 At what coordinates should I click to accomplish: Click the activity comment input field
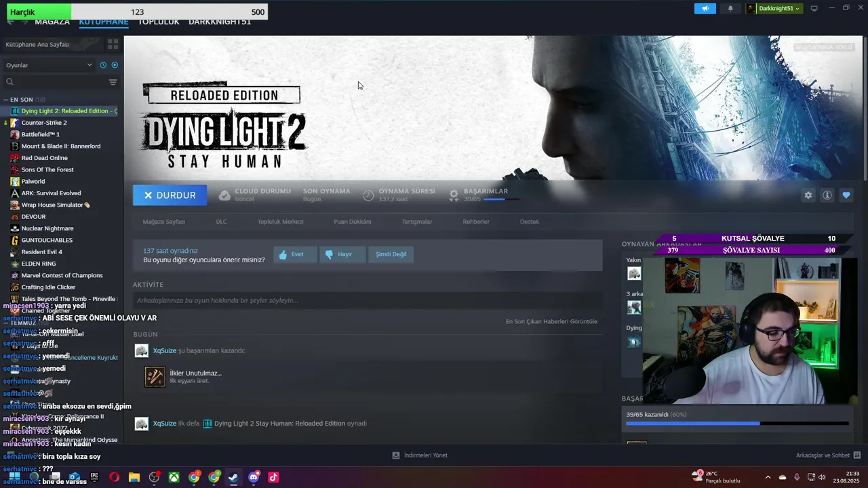pyautogui.click(x=368, y=300)
